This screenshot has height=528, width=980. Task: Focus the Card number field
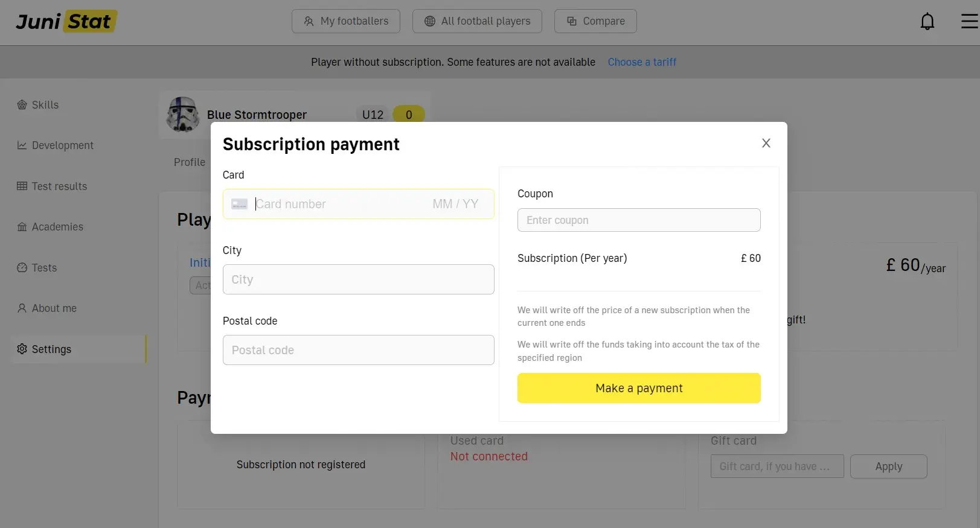point(338,204)
